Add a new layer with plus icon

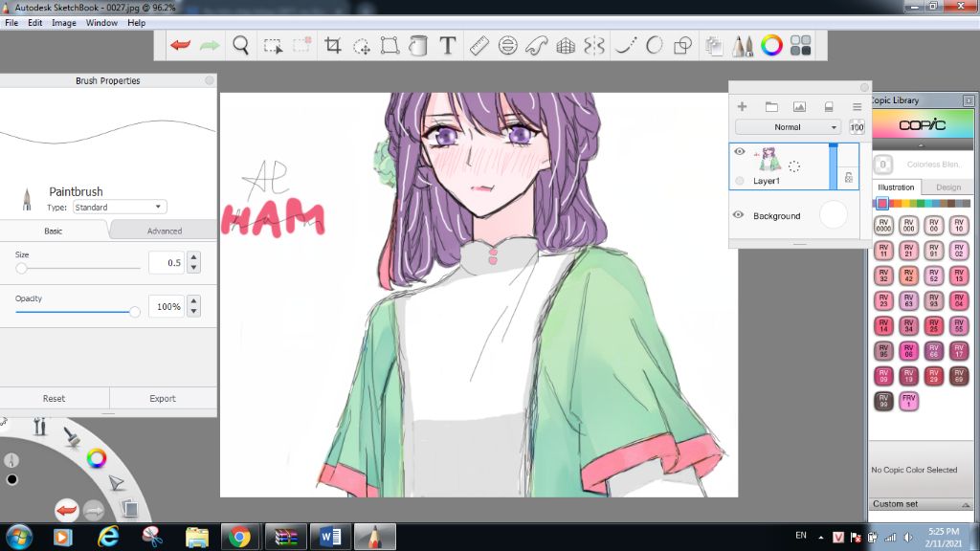pos(742,107)
